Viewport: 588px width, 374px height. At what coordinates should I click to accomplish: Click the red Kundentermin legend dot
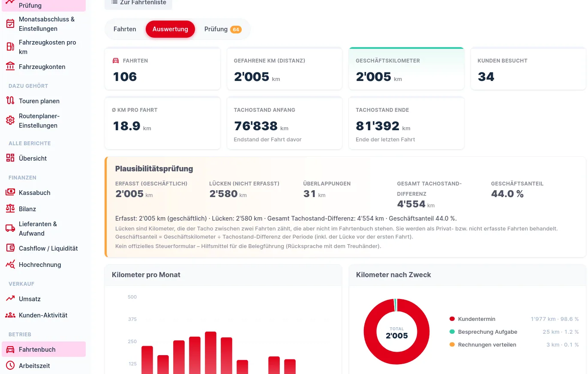tap(452, 319)
